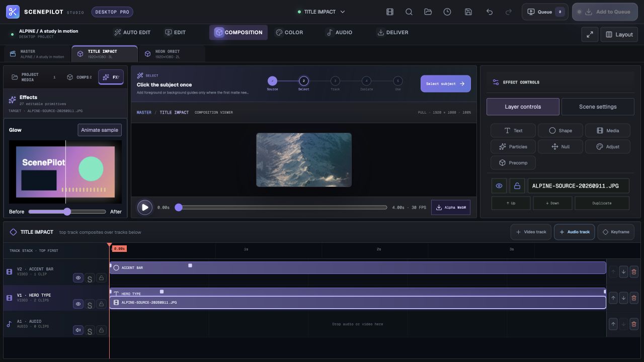644x362 pixels.
Task: Click the Keyframe button
Action: (616, 232)
